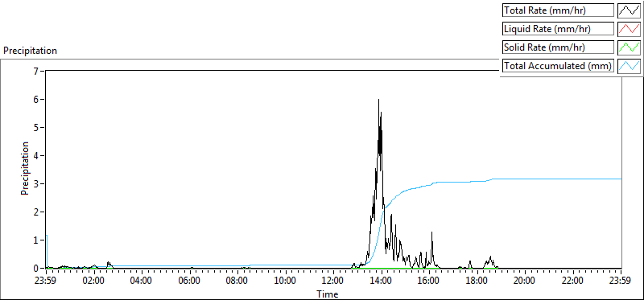
Task: Click the Total Rate black line icon
Action: pos(629,10)
